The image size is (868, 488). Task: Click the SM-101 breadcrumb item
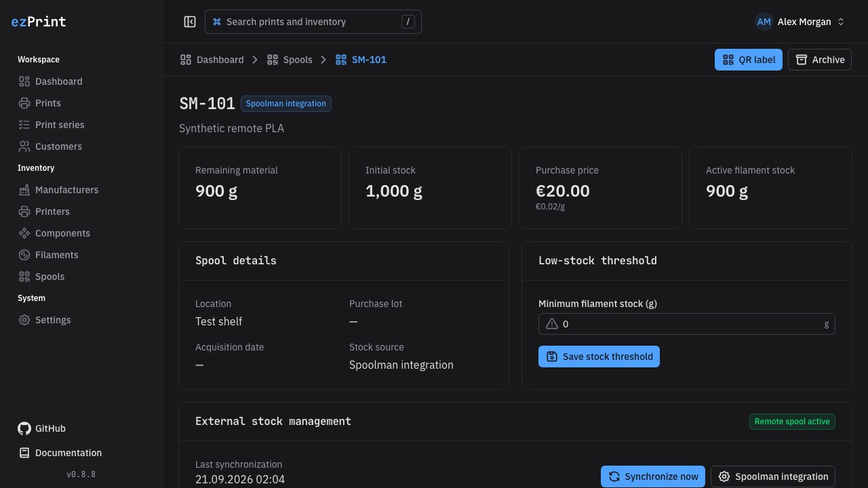[x=361, y=60]
